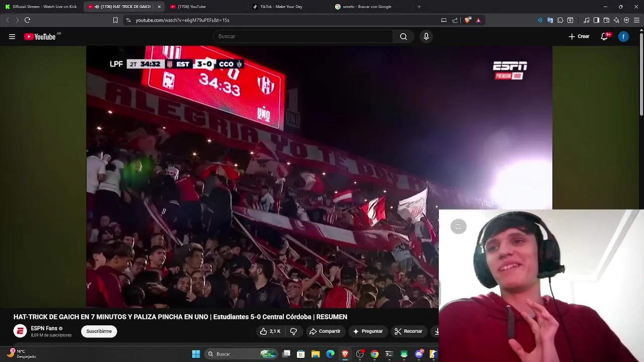Open the browser main menu
Screen dimensions: 644x362
pos(636,20)
